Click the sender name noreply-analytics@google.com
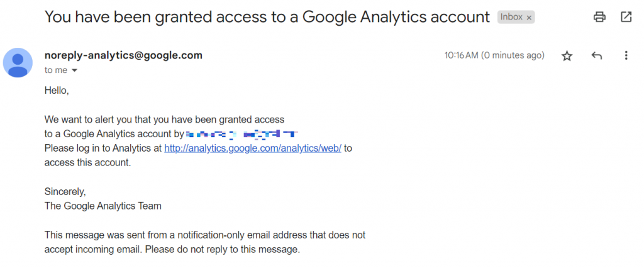The height and width of the screenshot is (268, 644). (123, 55)
